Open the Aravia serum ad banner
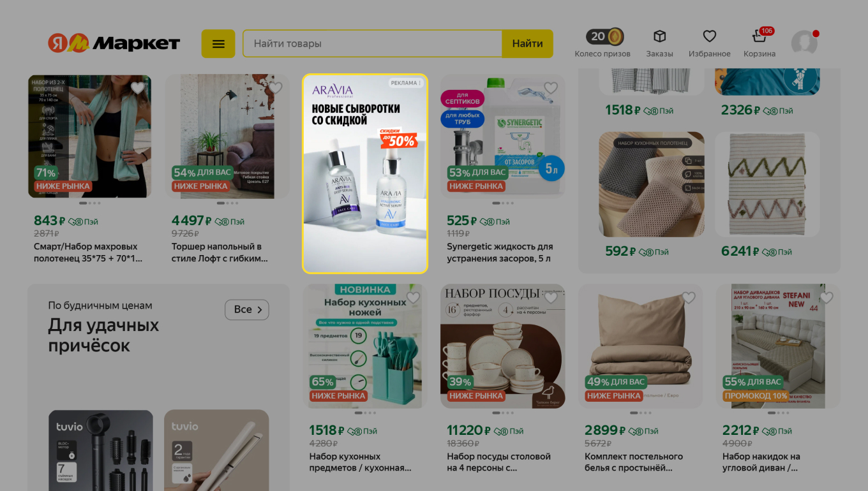The image size is (868, 491). tap(365, 173)
